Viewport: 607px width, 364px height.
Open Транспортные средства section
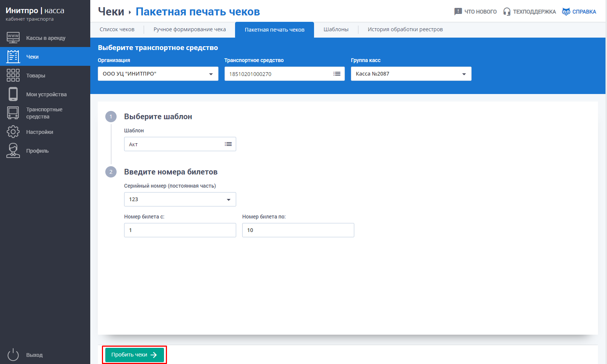click(44, 113)
